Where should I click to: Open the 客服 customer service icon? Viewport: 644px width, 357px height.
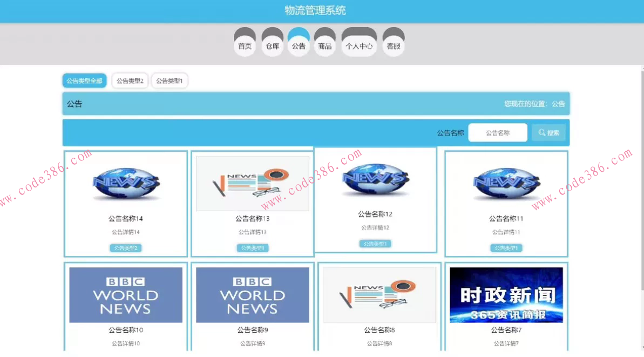point(393,45)
